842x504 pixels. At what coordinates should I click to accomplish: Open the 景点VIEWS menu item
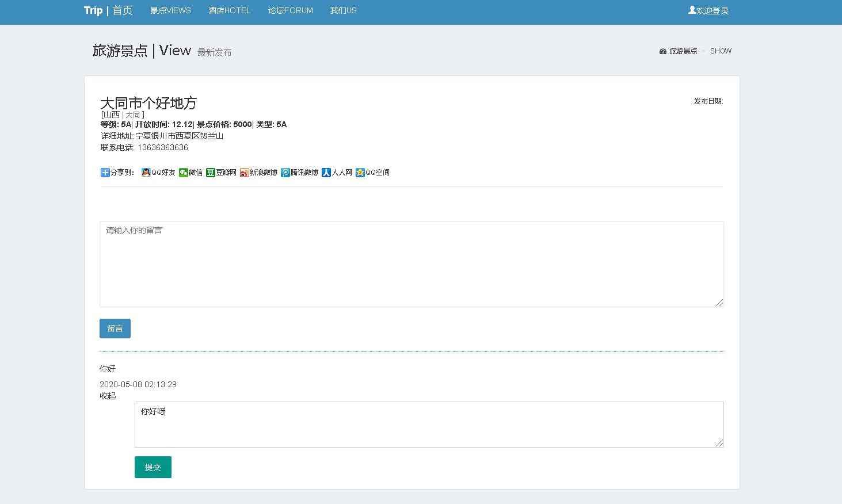pyautogui.click(x=170, y=10)
